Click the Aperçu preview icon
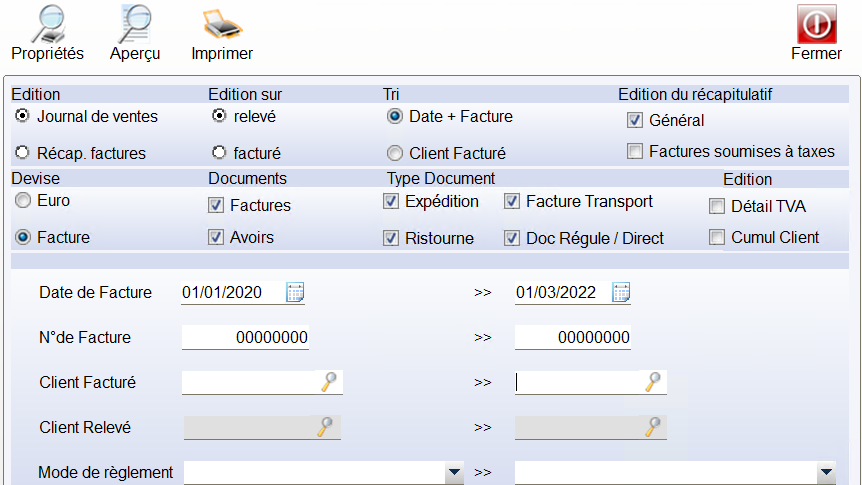This screenshot has width=862, height=485. coord(134,23)
